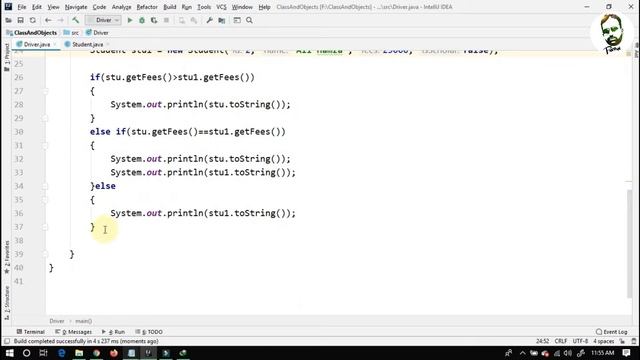Change the CRLF line separator

point(560,341)
